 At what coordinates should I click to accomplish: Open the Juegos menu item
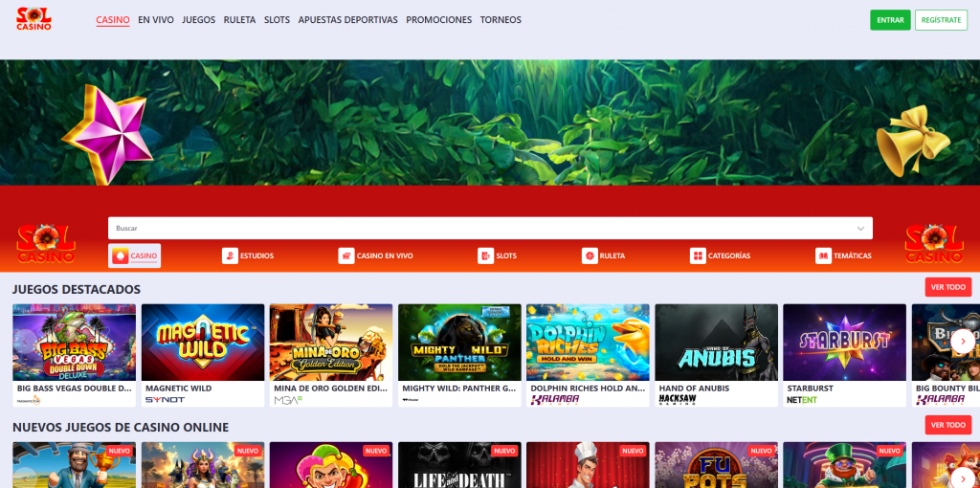[x=199, y=20]
